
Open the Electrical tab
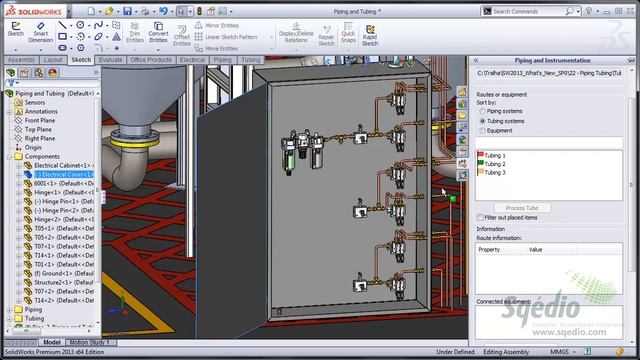click(192, 60)
